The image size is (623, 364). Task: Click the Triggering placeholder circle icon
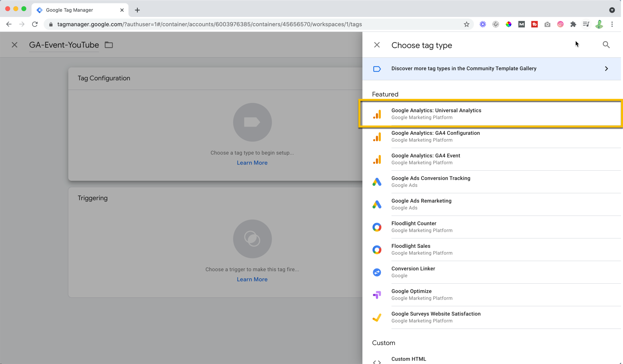coord(252,239)
